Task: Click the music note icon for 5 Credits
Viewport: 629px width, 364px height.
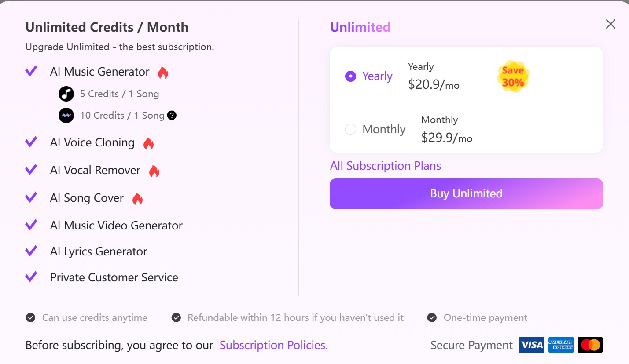Action: (x=66, y=94)
